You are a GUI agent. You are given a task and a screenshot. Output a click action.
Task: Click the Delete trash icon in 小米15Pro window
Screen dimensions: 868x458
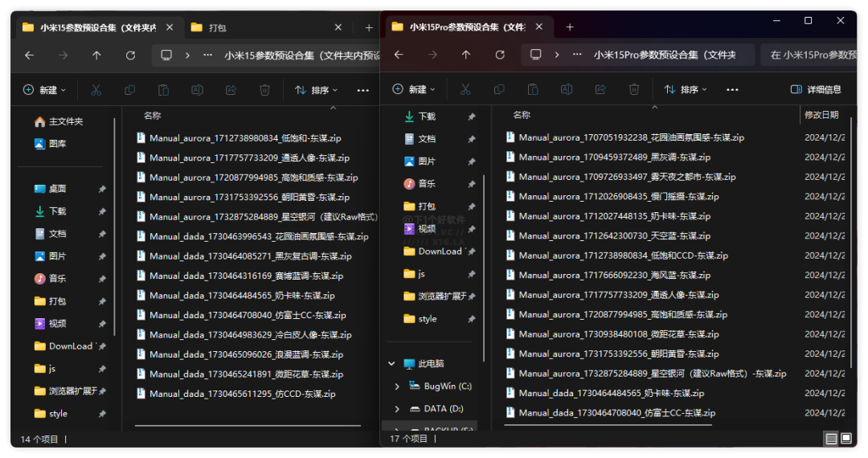[x=634, y=89]
